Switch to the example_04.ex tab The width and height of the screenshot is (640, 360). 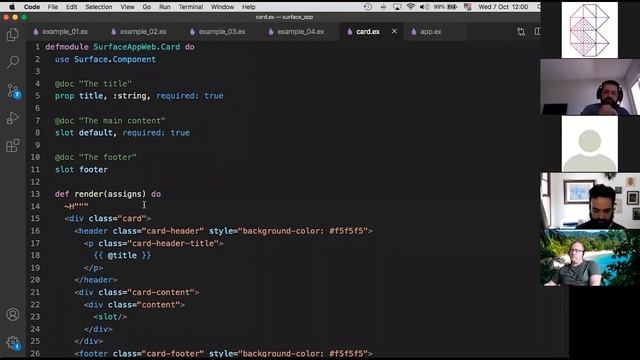pyautogui.click(x=297, y=31)
